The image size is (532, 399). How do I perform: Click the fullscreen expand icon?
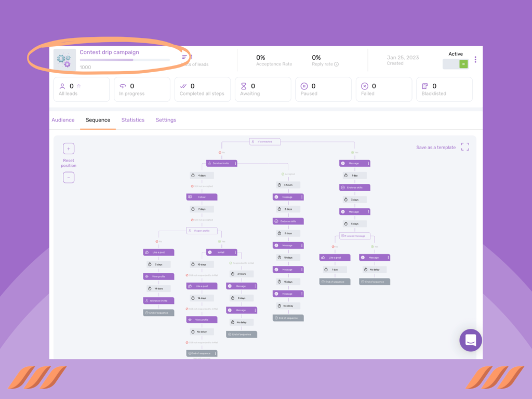pyautogui.click(x=465, y=147)
